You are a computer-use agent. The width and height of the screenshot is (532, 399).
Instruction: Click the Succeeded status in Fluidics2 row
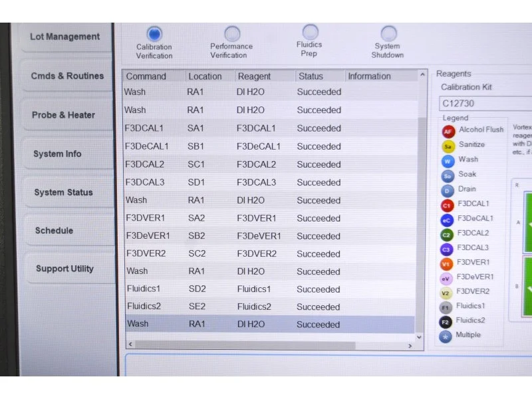pyautogui.click(x=319, y=307)
